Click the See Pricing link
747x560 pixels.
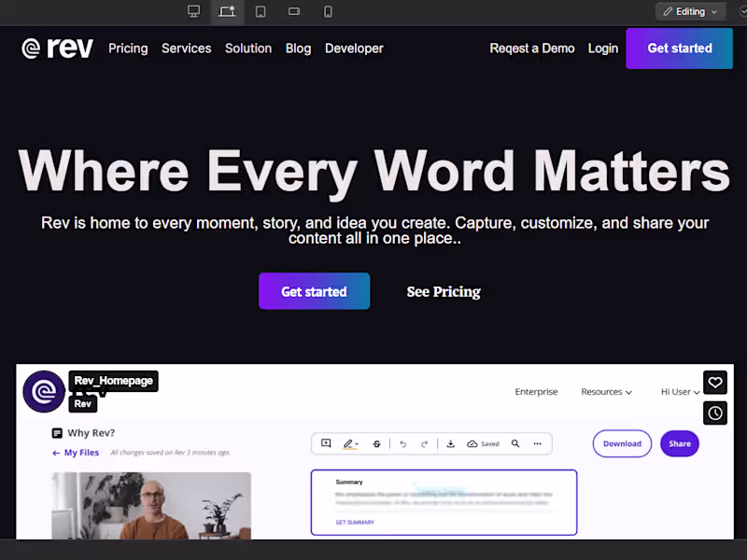point(444,291)
